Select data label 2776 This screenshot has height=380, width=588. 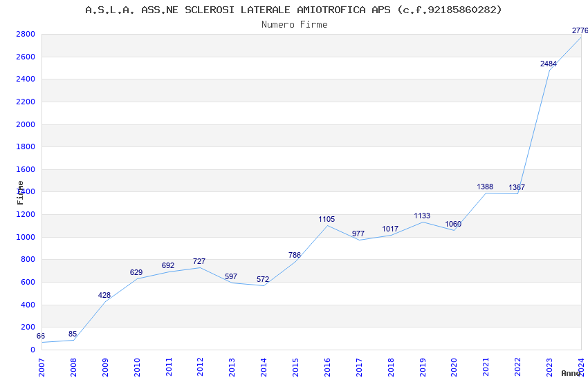(580, 30)
